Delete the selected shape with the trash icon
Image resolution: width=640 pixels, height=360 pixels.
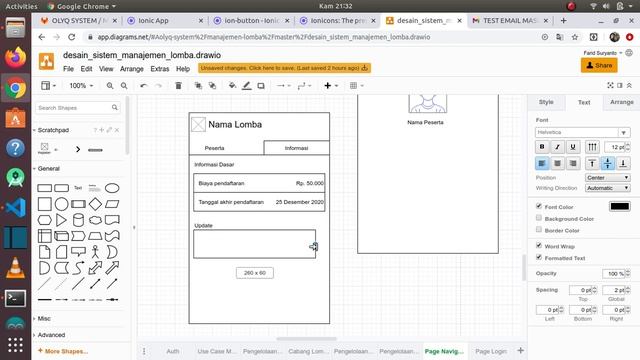(178, 86)
